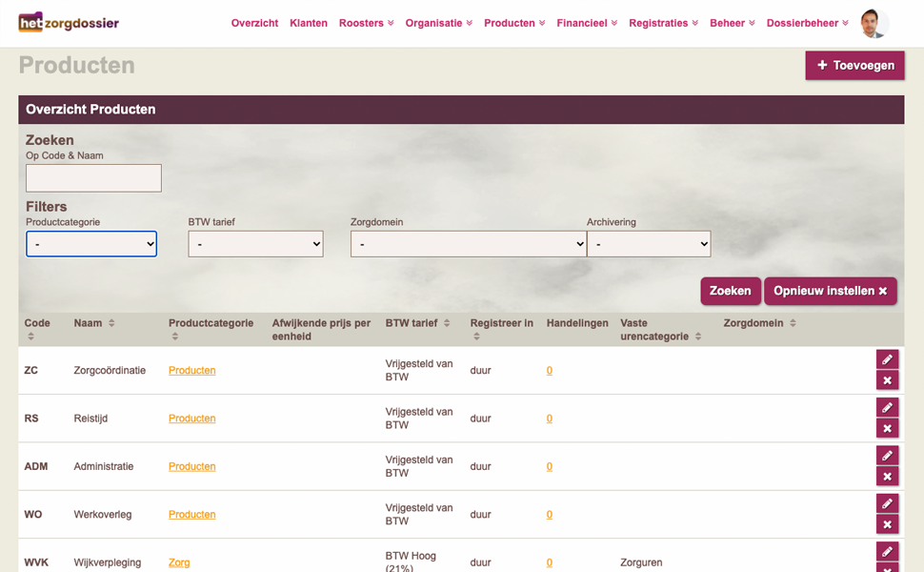The width and height of the screenshot is (924, 572).
Task: Open the Financieel menu
Action: click(x=587, y=23)
